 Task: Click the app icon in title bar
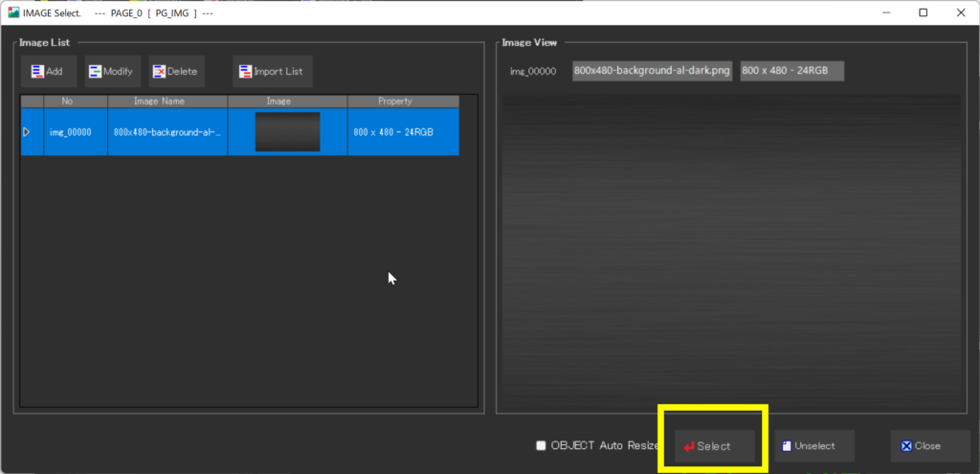coord(12,12)
